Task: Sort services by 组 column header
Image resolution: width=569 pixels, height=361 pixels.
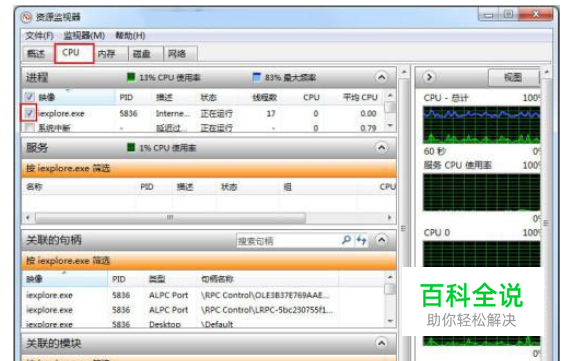Action: pos(287,186)
